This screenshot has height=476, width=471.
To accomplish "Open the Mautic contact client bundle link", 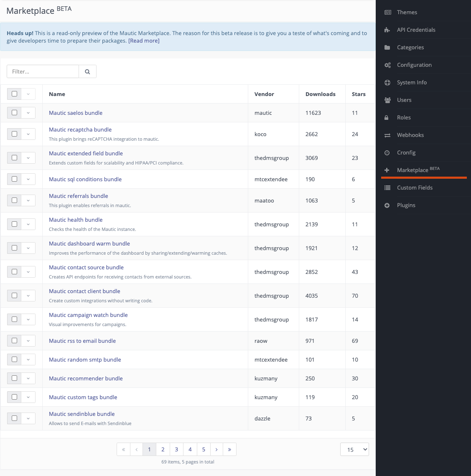I will pyautogui.click(x=84, y=291).
